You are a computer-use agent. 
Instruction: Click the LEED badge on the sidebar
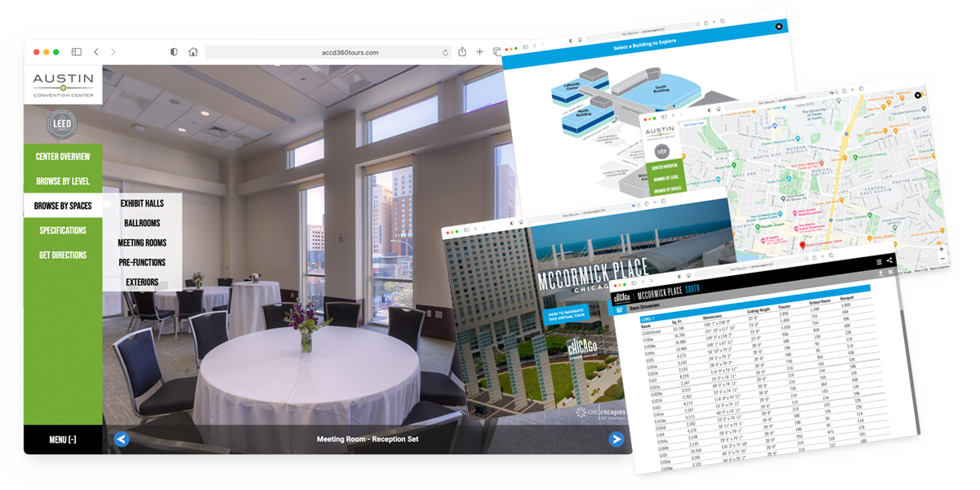tap(63, 125)
